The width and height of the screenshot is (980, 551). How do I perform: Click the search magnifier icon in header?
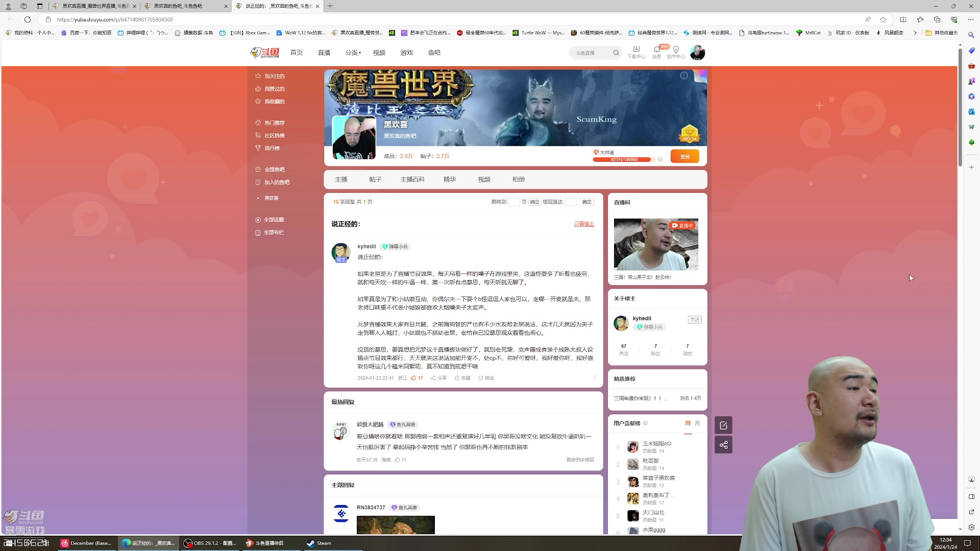[616, 53]
